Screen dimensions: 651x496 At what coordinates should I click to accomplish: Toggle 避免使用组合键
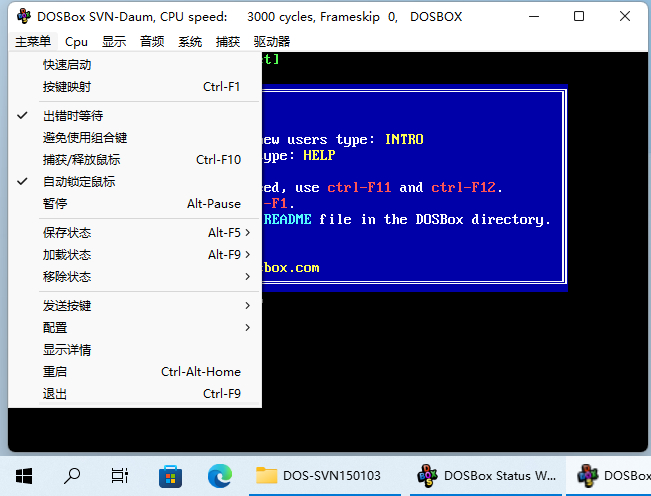point(135,138)
